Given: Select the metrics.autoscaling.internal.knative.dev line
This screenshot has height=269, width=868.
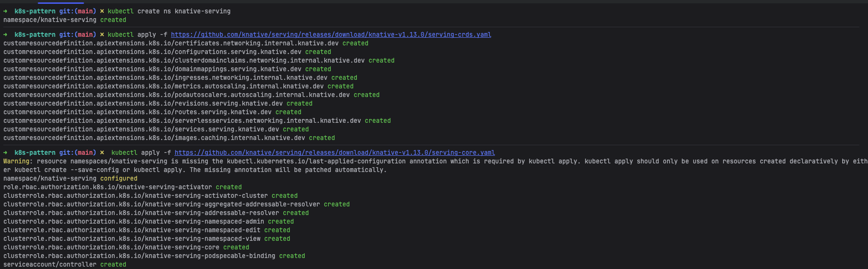Looking at the screenshot, I should point(179,86).
